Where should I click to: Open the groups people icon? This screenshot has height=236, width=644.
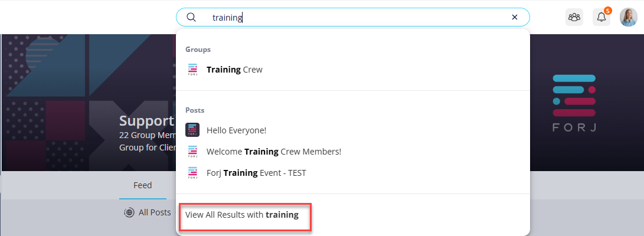574,17
